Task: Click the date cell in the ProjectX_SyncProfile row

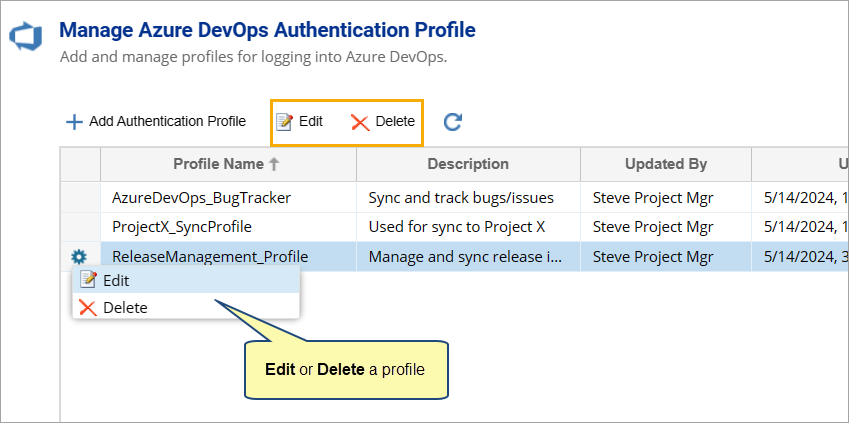Action: [x=799, y=227]
